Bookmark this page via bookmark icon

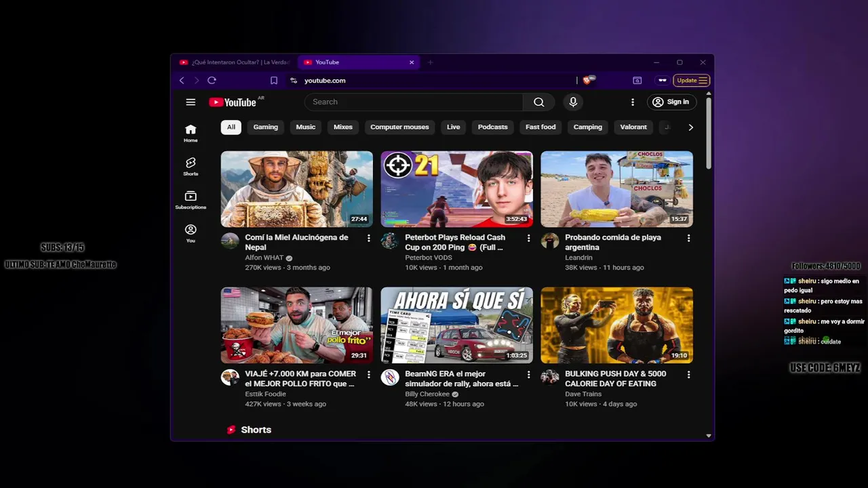click(274, 80)
